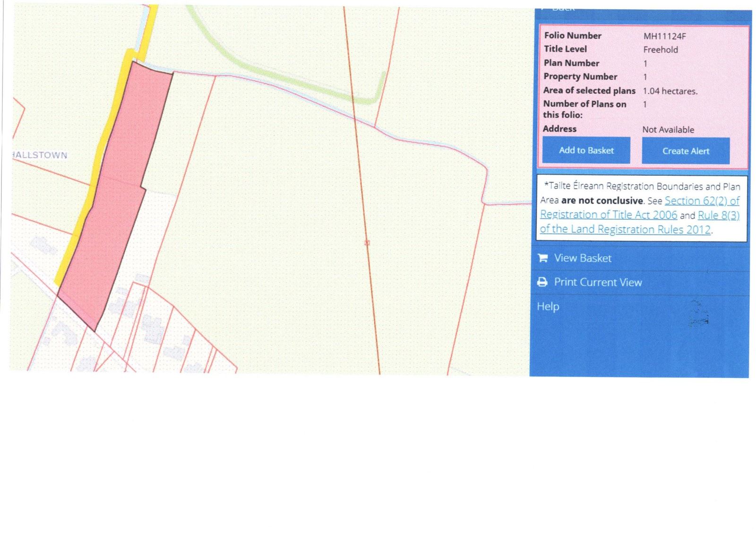This screenshot has height=535, width=756.
Task: Click the Property Number label
Action: click(580, 77)
